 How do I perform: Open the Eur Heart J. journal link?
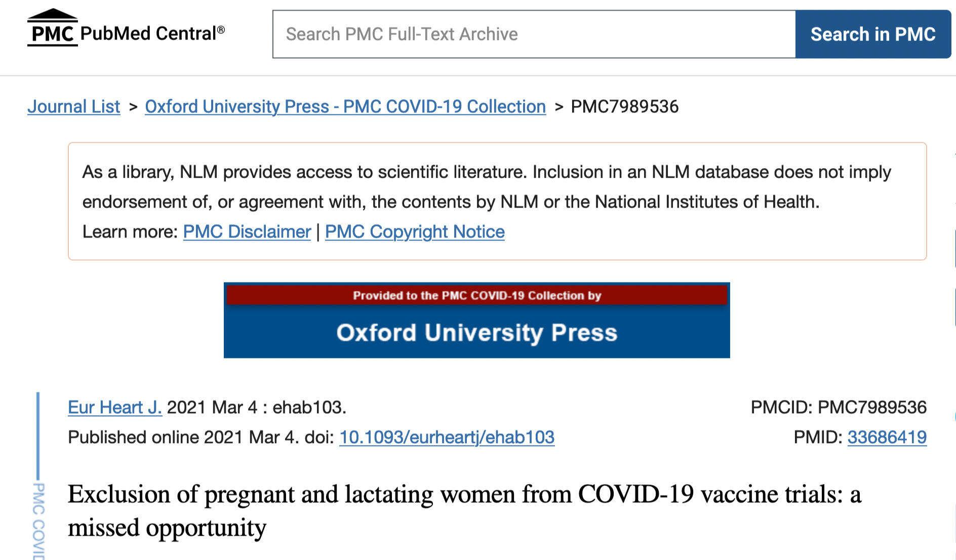click(x=114, y=407)
